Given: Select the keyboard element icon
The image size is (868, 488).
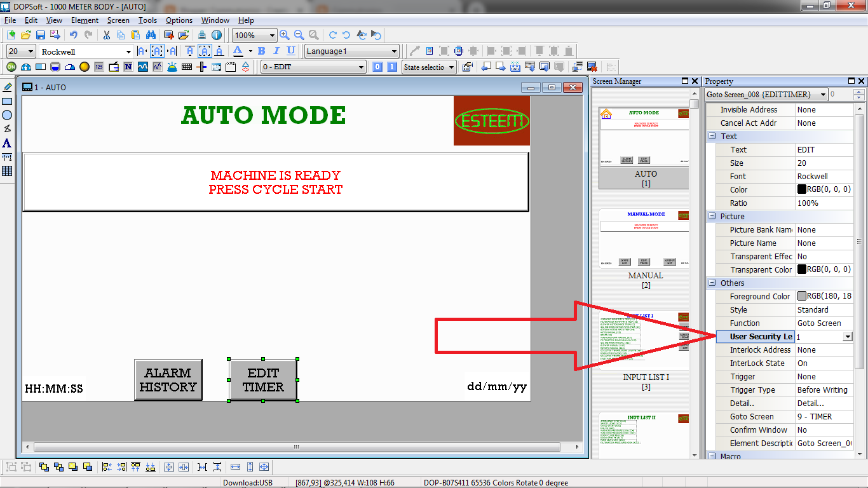Looking at the screenshot, I should pyautogui.click(x=187, y=67).
